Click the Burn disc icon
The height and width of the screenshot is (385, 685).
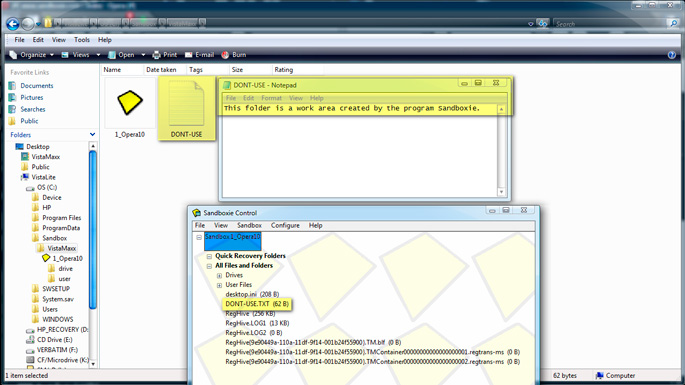(x=225, y=55)
